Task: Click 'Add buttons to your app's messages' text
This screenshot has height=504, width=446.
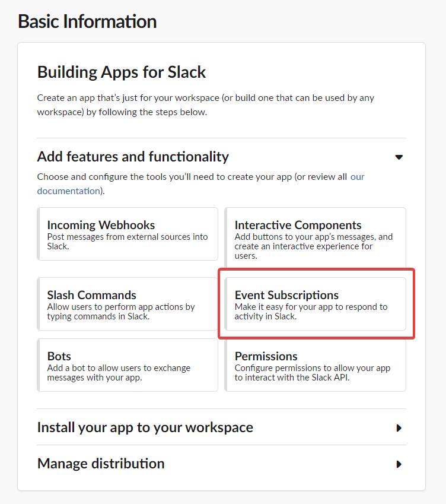Action: coord(313,237)
